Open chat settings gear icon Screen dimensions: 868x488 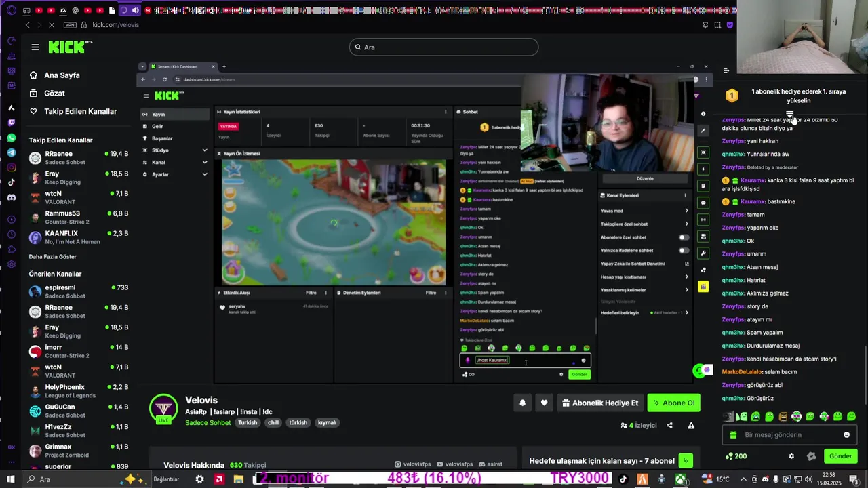pyautogui.click(x=791, y=456)
